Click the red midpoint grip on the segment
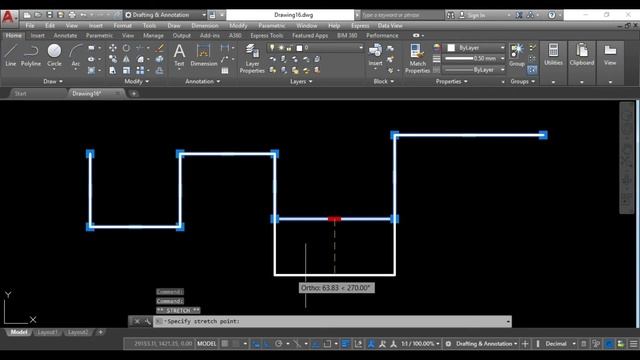The width and height of the screenshot is (640, 360). [334, 219]
